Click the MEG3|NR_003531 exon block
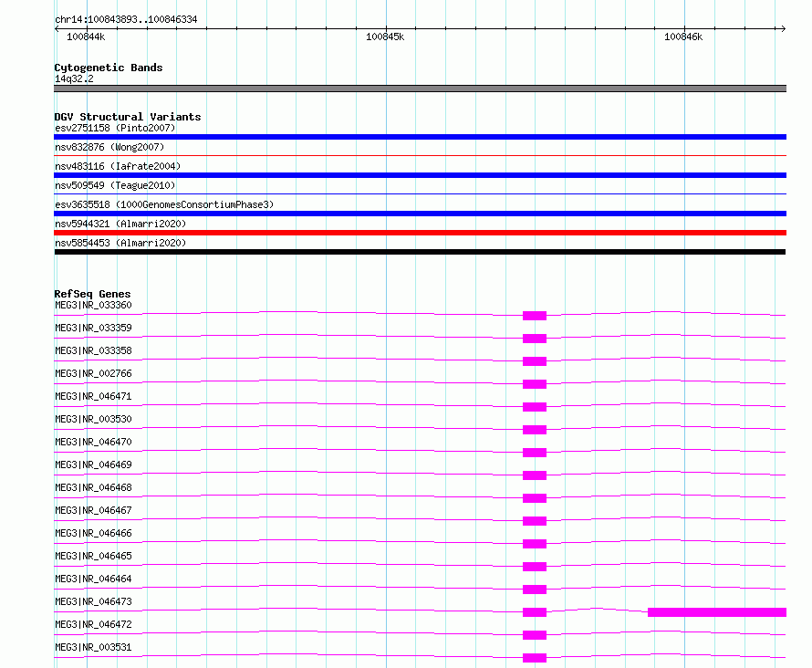This screenshot has height=668, width=812. pyautogui.click(x=535, y=658)
